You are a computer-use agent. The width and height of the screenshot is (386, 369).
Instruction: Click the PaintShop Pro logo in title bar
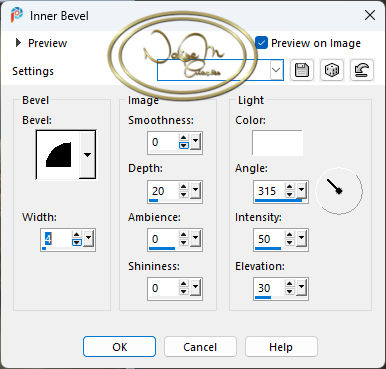(17, 15)
